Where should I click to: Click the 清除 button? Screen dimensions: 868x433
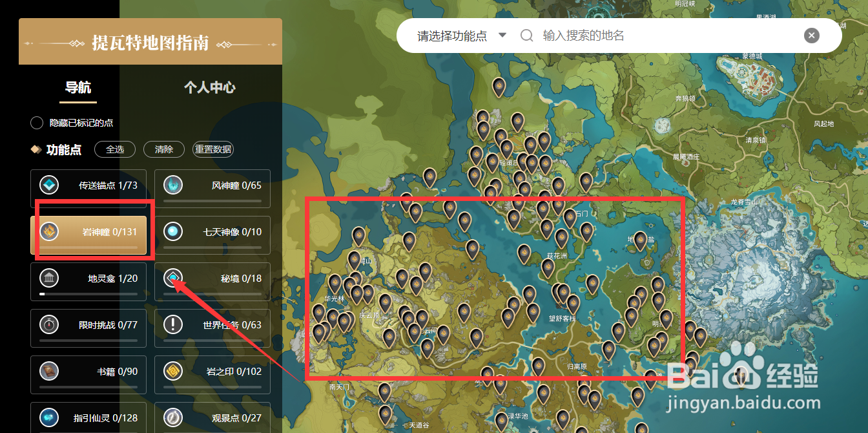click(164, 149)
